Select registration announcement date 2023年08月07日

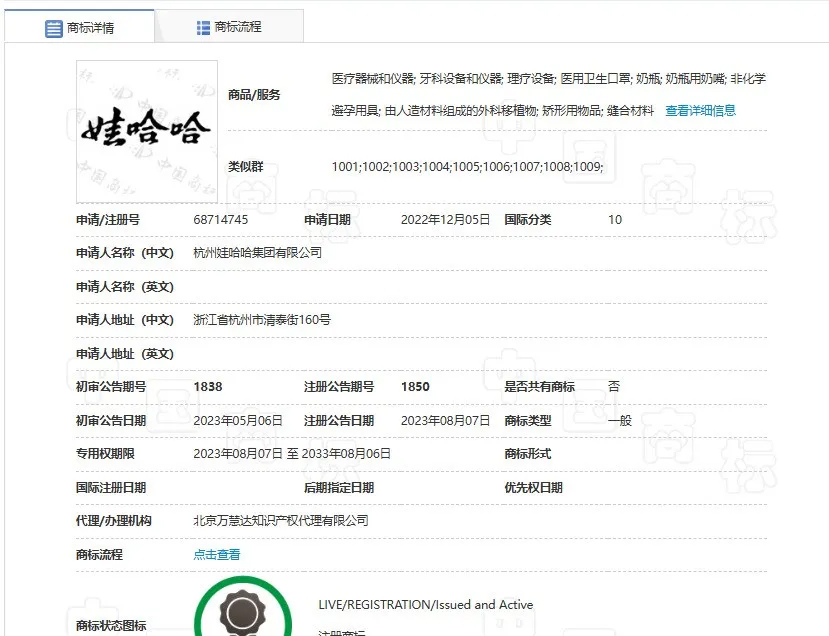(445, 420)
